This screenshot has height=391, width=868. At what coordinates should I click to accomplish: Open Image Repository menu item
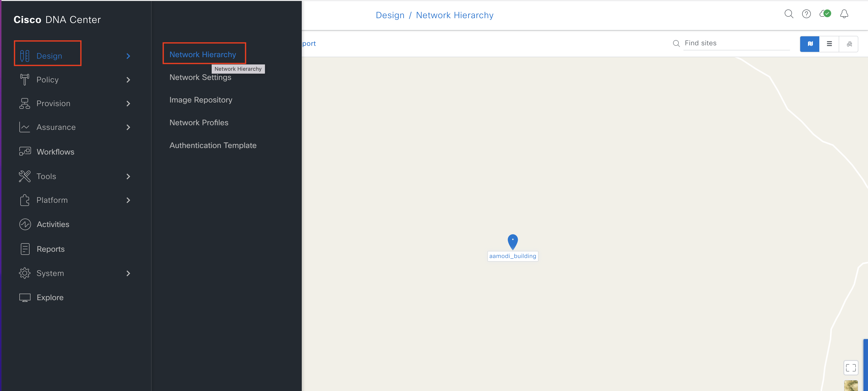201,100
